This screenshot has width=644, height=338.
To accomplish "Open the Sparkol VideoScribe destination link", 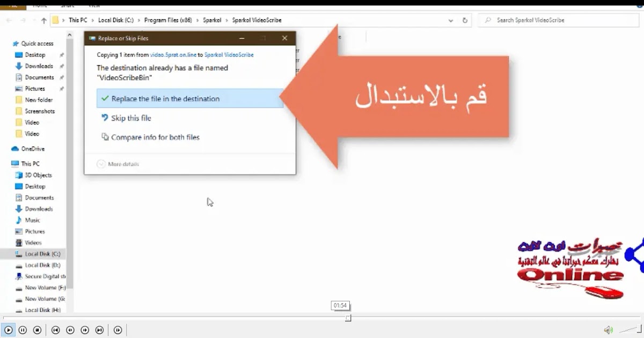I will (229, 55).
